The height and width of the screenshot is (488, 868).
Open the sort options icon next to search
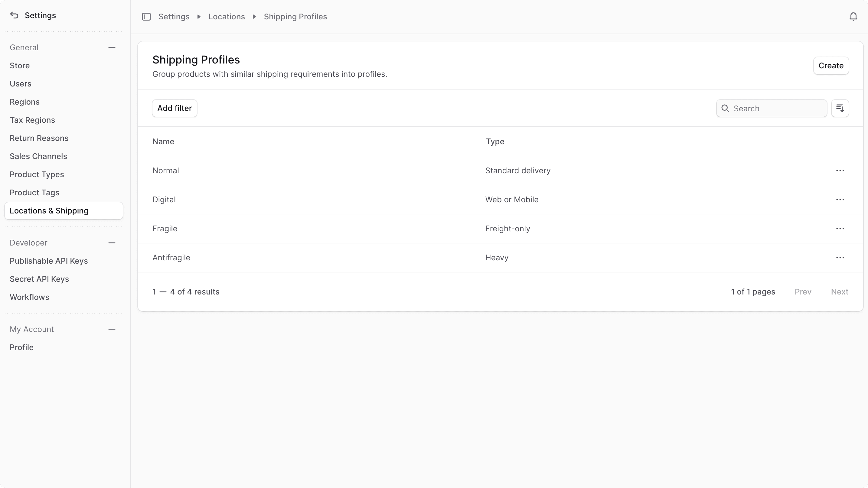click(x=840, y=108)
